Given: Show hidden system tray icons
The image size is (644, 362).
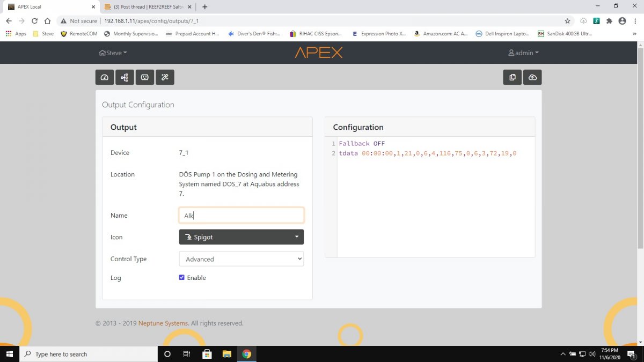Looking at the screenshot, I should click(x=562, y=354).
